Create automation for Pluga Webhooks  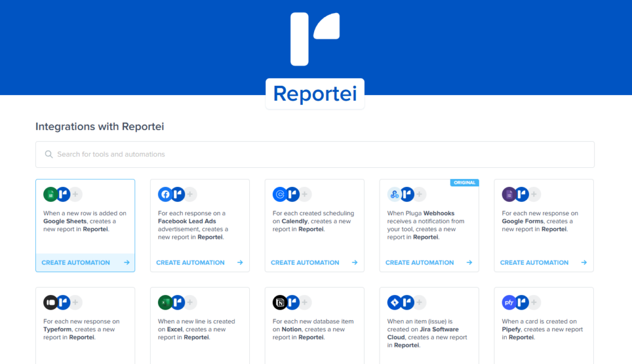click(x=430, y=262)
